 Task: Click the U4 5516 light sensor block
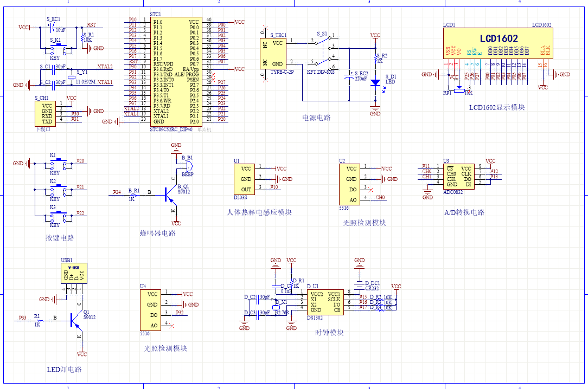pos(150,310)
